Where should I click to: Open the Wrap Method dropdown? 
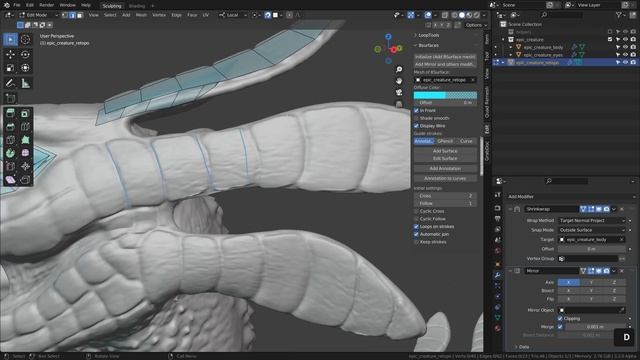(x=592, y=221)
